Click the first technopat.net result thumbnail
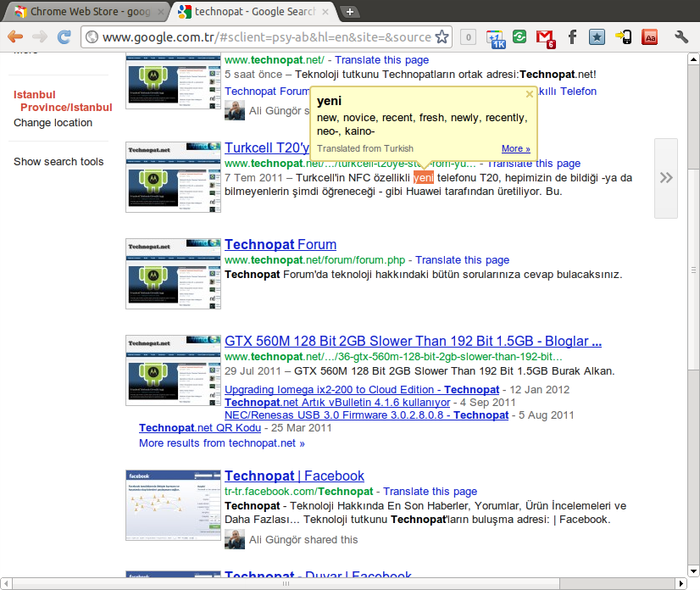Image resolution: width=700 pixels, height=590 pixels. [173, 81]
